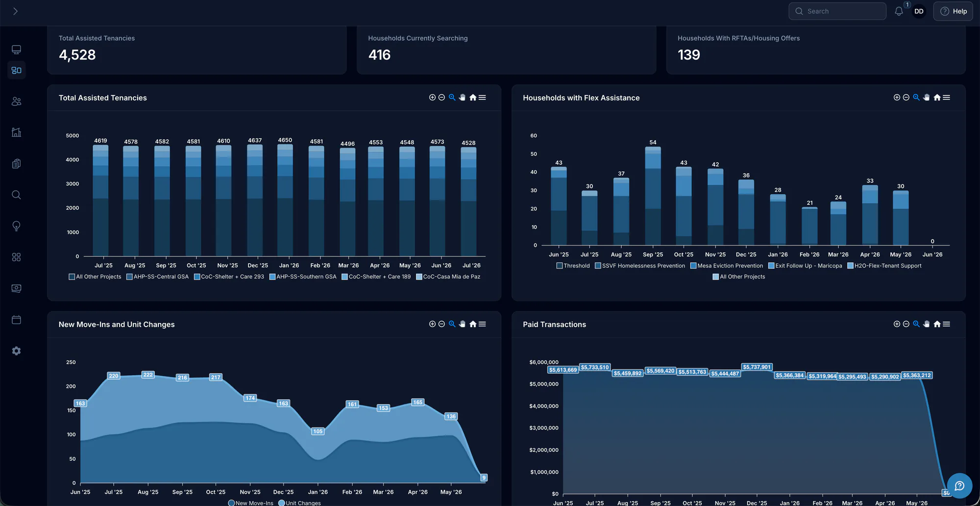Click the $5,737,901 data label in Paid Transactions
Screen dimensions: 980x506
757,367
